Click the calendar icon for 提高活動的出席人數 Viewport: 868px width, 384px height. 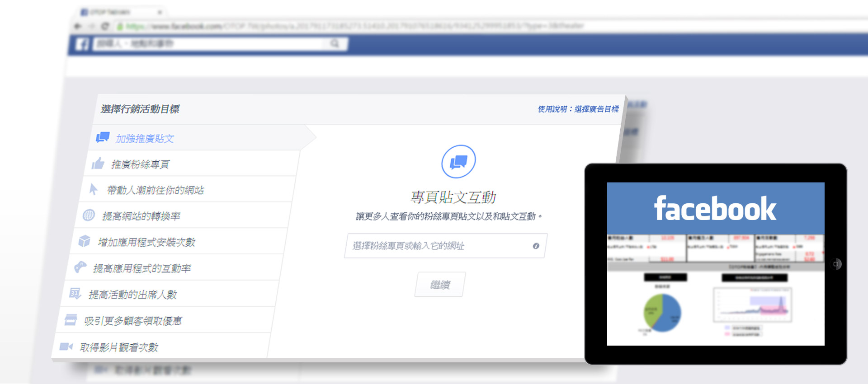tap(75, 294)
